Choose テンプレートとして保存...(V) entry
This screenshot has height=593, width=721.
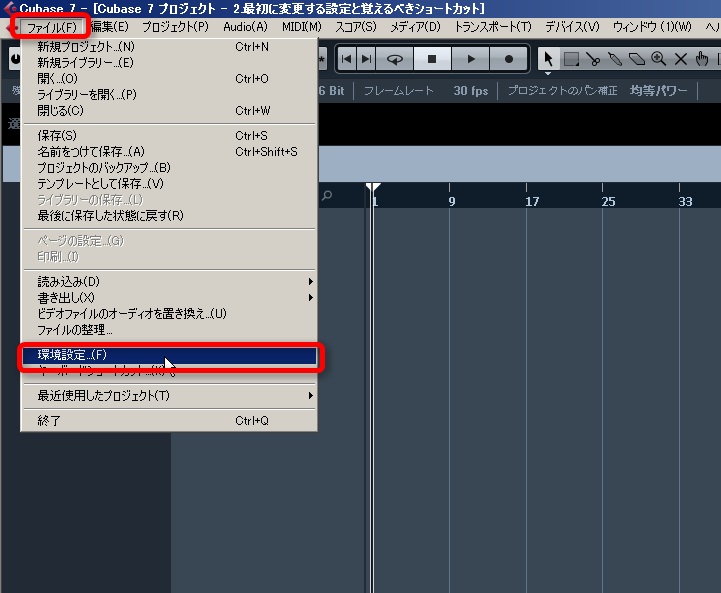(x=169, y=184)
